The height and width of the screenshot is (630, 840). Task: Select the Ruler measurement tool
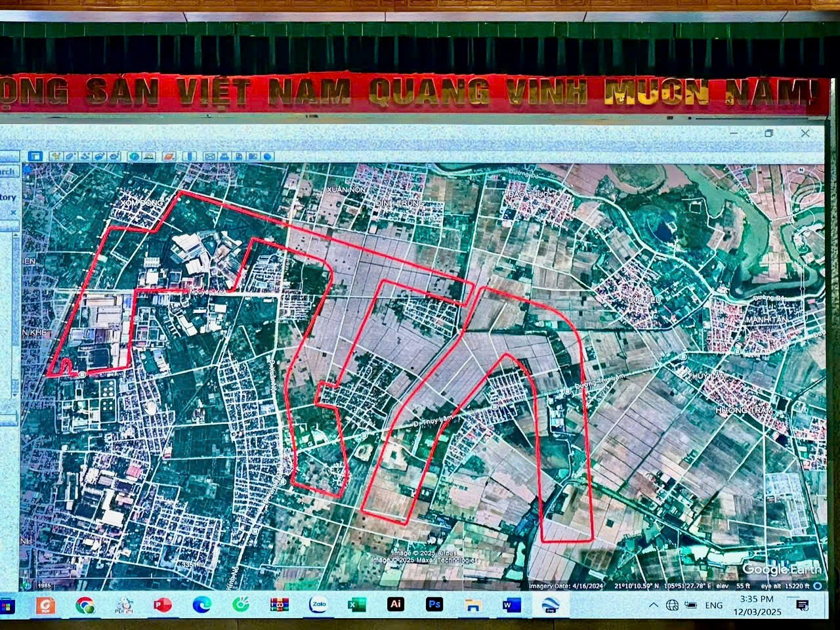(190, 156)
